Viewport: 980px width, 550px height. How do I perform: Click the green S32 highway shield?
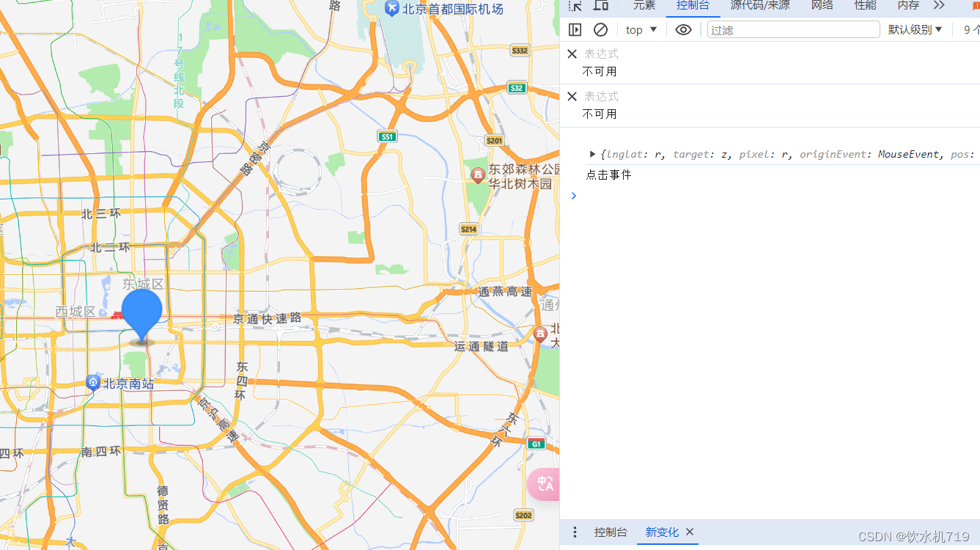(517, 88)
